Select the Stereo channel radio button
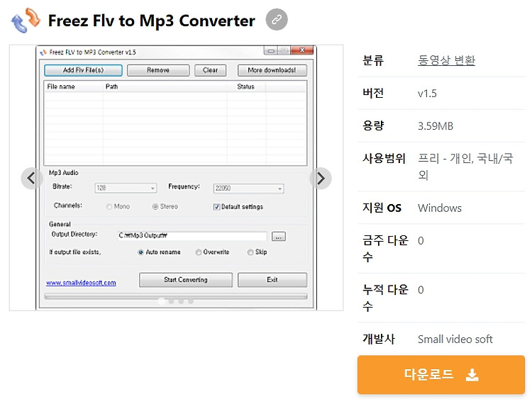The height and width of the screenshot is (404, 532). pyautogui.click(x=155, y=207)
